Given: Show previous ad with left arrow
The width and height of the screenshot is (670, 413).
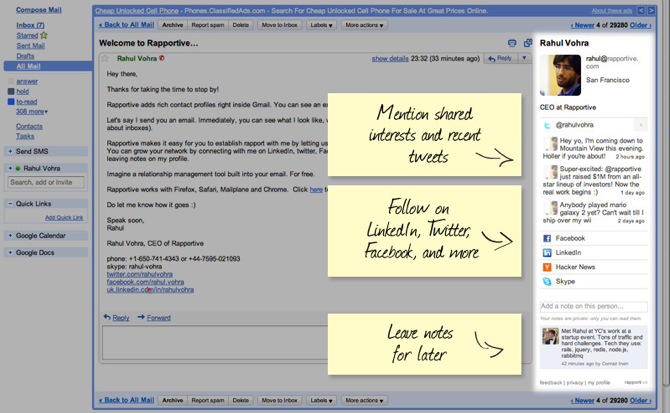Looking at the screenshot, I should pyautogui.click(x=641, y=10).
